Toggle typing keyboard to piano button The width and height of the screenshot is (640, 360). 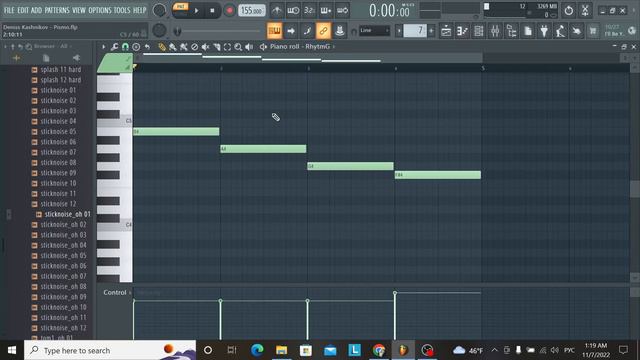coord(274,31)
